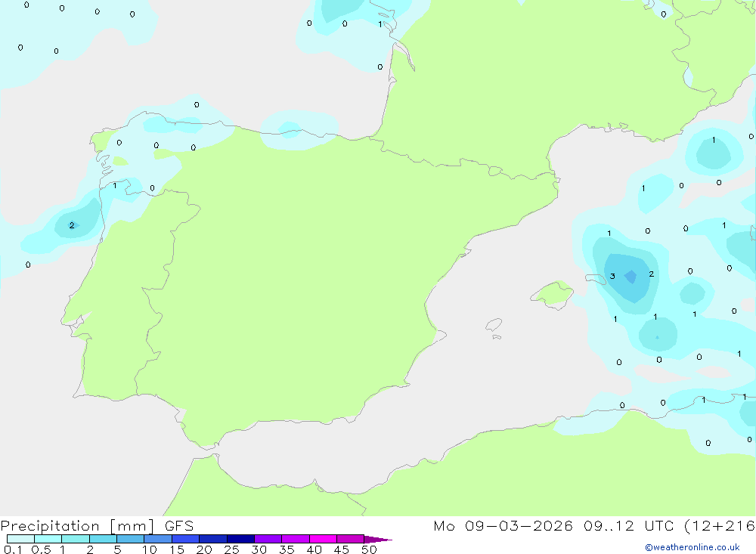Click the 'Precipitation [mm] GFS' title text

[97, 526]
